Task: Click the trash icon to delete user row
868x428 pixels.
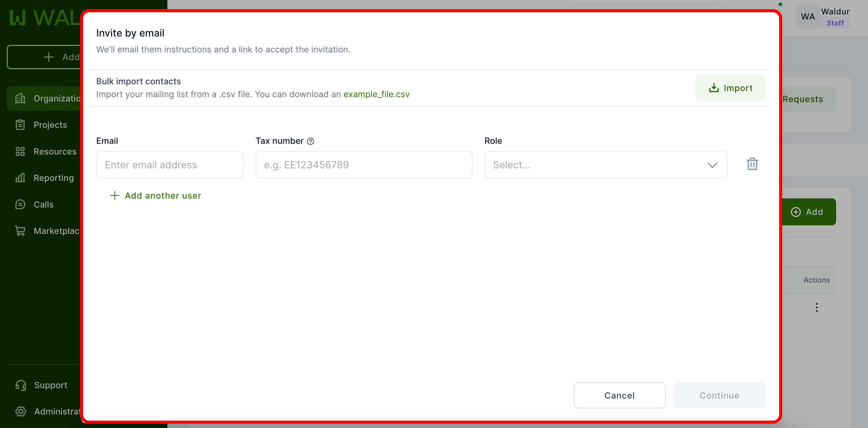Action: [752, 164]
